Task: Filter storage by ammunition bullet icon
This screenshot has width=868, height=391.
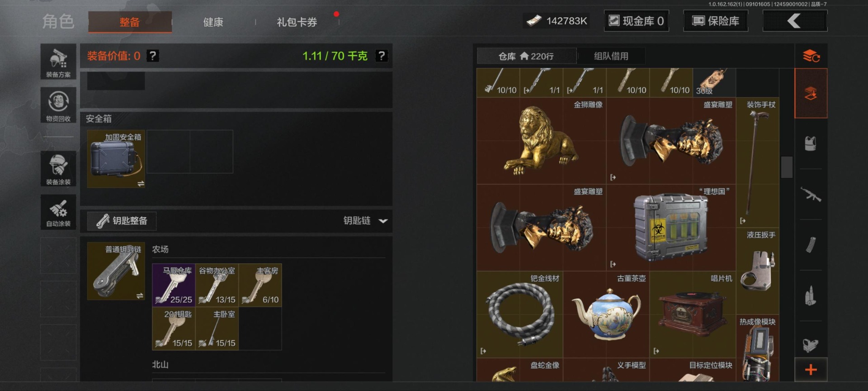Action: (811, 296)
